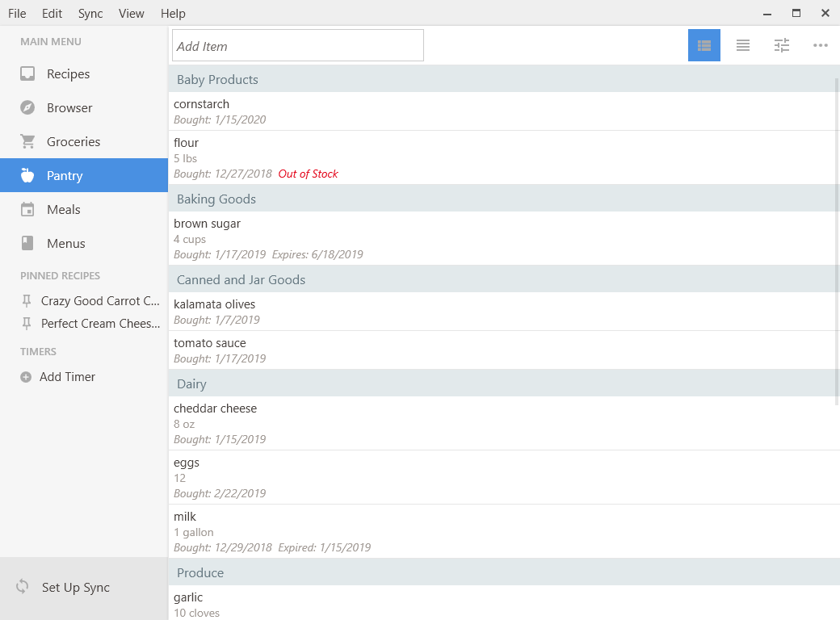
Task: Click the Baking Goods category header
Action: pyautogui.click(x=503, y=199)
